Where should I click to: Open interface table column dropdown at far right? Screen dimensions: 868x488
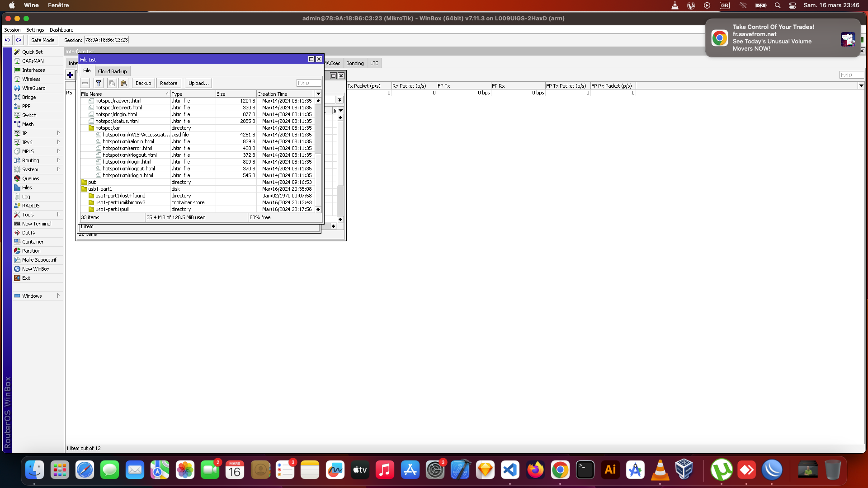[x=861, y=85]
